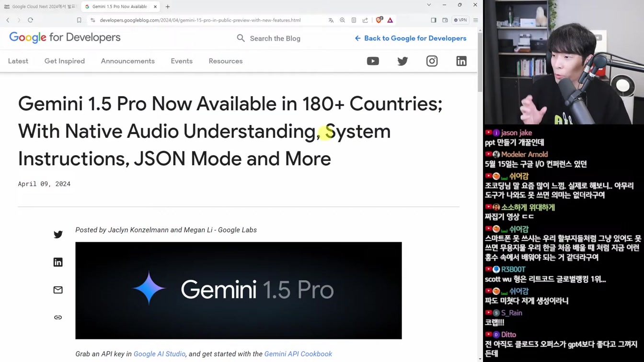Click the chat username Modeler Arnold
The width and height of the screenshot is (644, 362).
click(x=524, y=154)
